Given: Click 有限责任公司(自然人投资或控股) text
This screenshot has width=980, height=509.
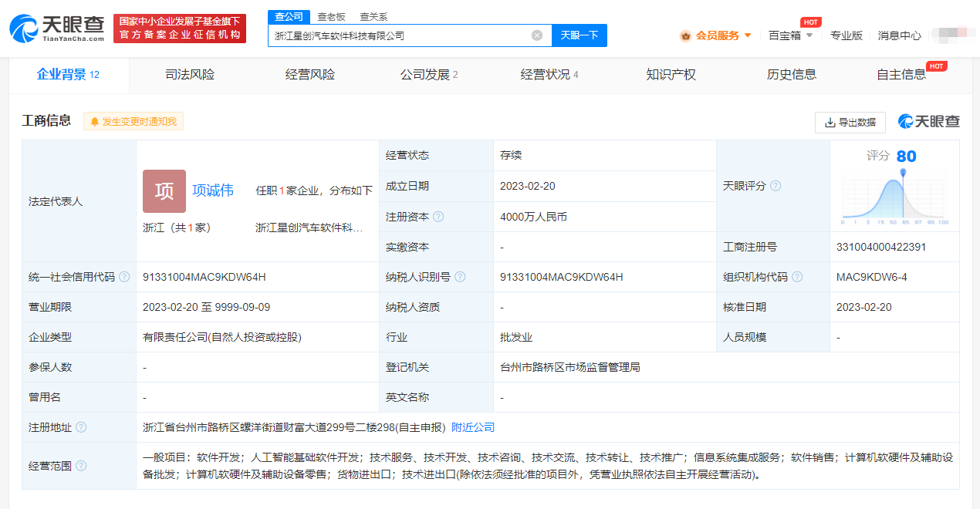Looking at the screenshot, I should point(222,338).
